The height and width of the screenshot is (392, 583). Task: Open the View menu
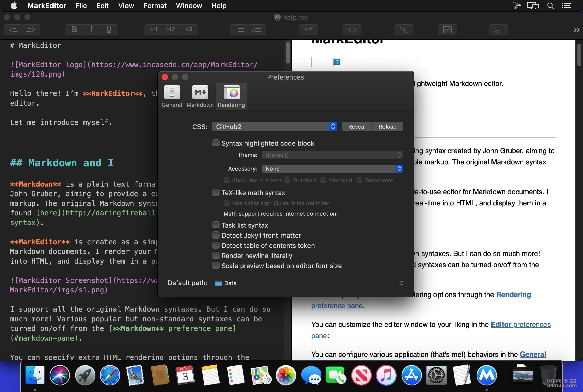click(126, 6)
